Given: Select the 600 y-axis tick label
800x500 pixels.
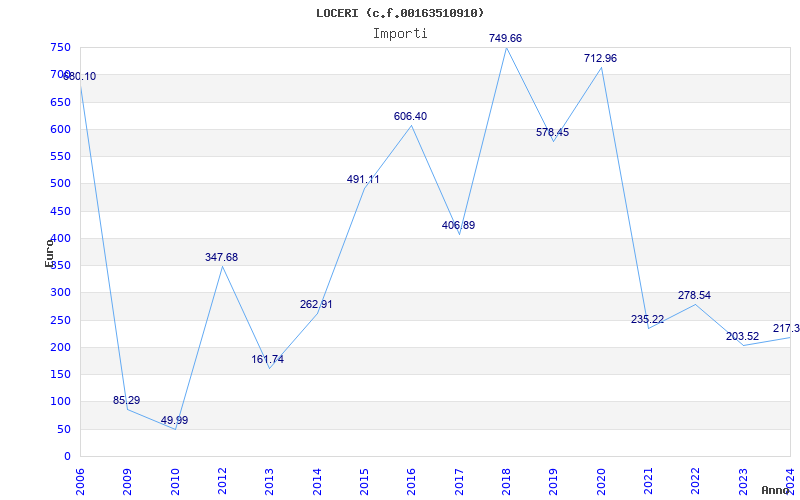Looking at the screenshot, I should click(60, 130).
